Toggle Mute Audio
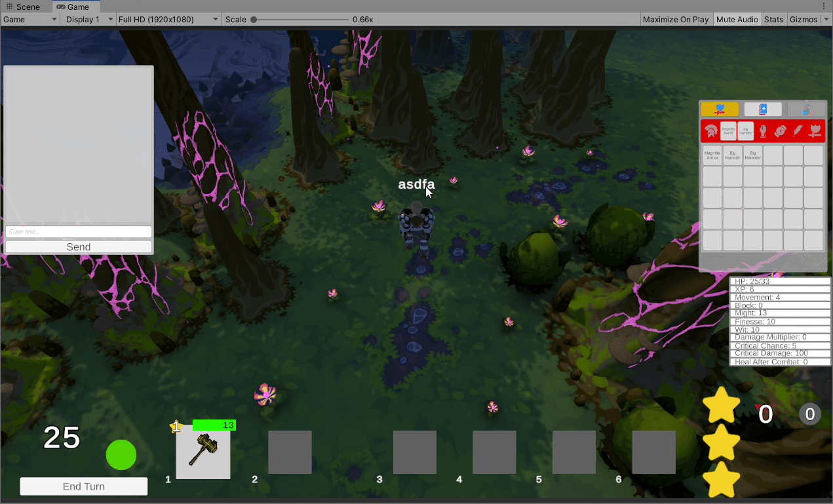The width and height of the screenshot is (833, 504). 737,20
